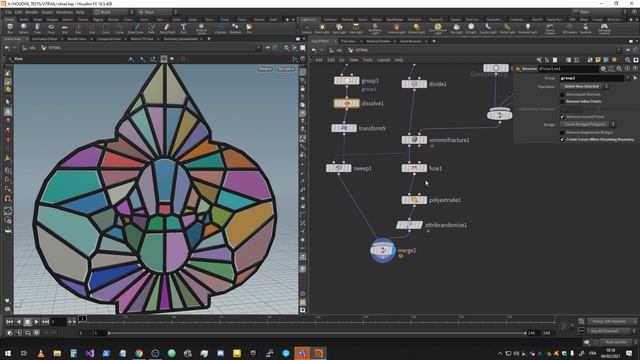Open Windows Start menu
Image resolution: width=640 pixels, height=360 pixels.
[8, 353]
